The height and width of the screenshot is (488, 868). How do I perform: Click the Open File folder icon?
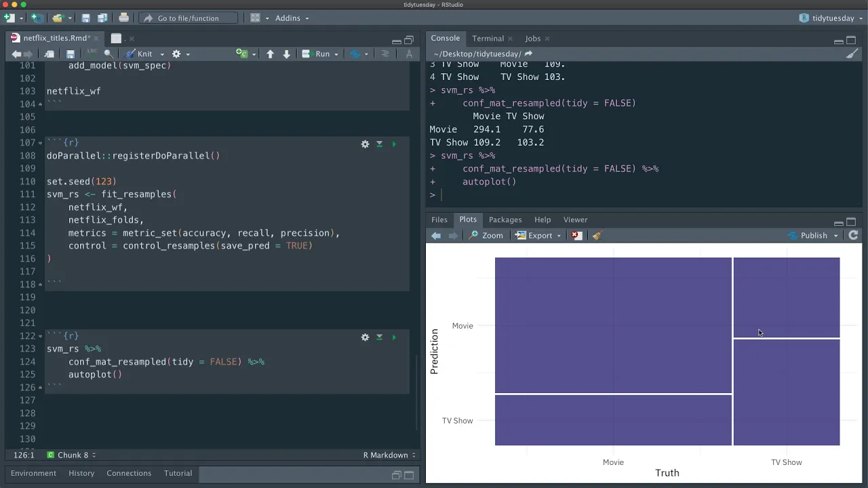[x=58, y=18]
